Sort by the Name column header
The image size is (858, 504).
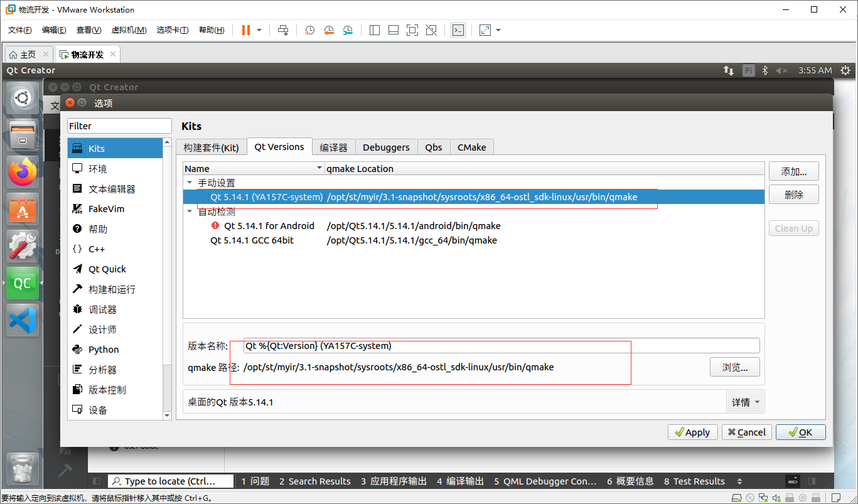click(x=254, y=168)
